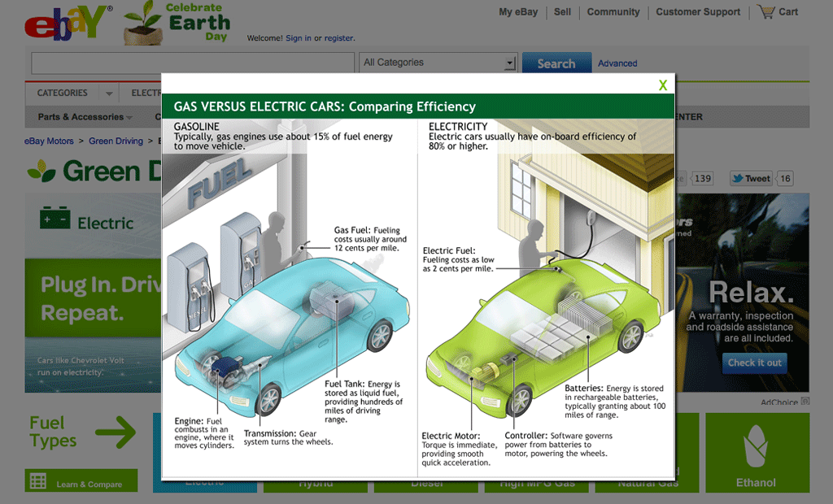Select the Ethanol corn icon
Image resolution: width=833 pixels, height=504 pixels.
pyautogui.click(x=757, y=447)
